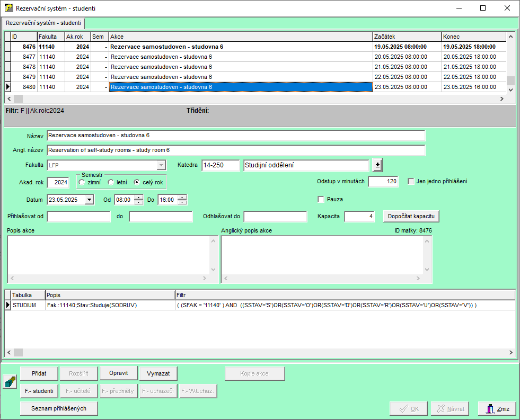Image resolution: width=520 pixels, height=420 pixels.
Task: Select the zimní semester radio button
Action: coord(82,182)
